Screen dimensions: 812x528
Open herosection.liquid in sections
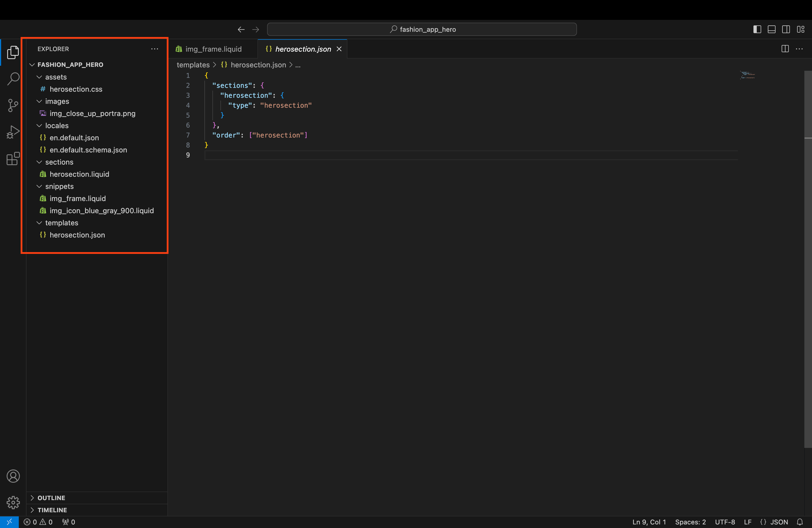coord(97,174)
